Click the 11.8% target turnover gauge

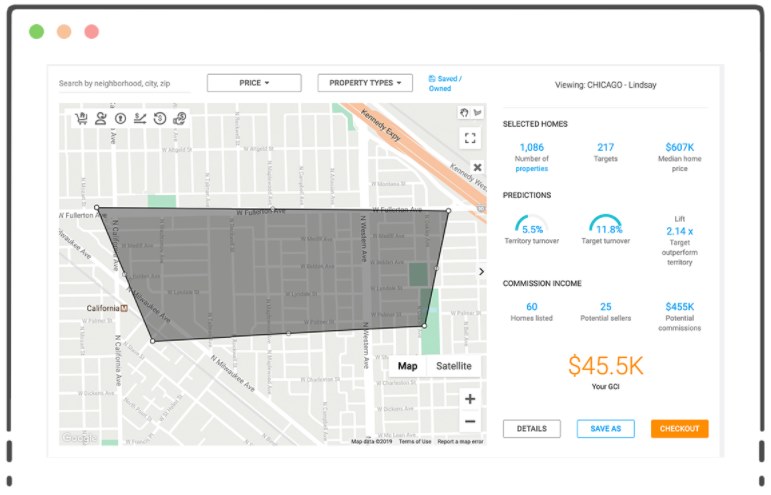pyautogui.click(x=606, y=225)
